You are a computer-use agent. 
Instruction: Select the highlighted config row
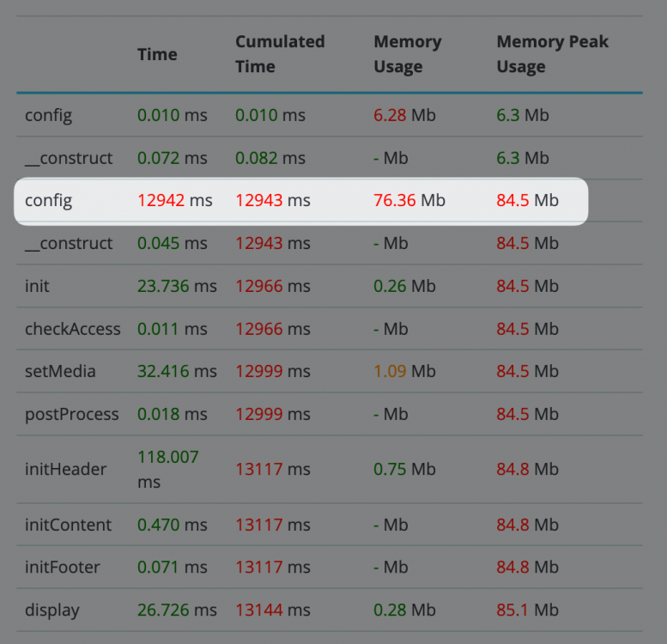click(300, 201)
